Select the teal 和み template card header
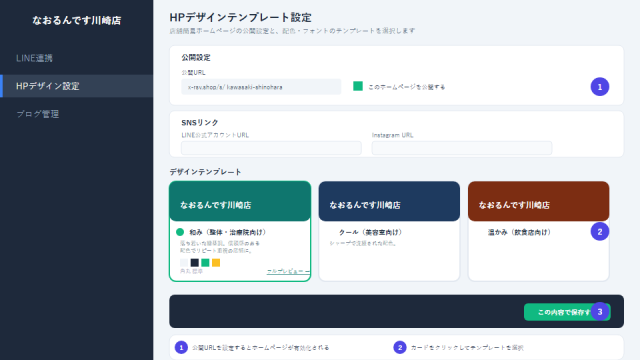The height and width of the screenshot is (360, 640). 240,201
